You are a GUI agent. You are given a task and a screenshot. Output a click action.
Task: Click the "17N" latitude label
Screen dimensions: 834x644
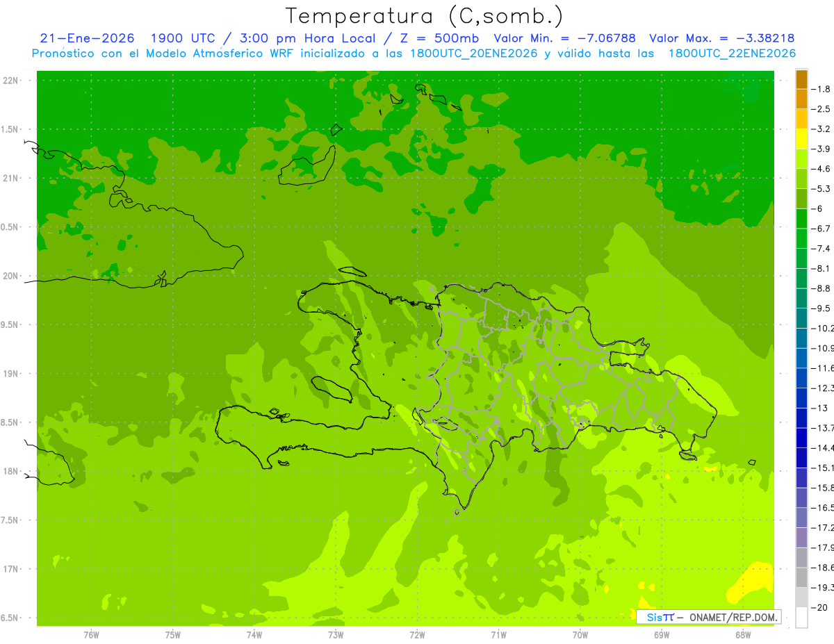pyautogui.click(x=10, y=569)
